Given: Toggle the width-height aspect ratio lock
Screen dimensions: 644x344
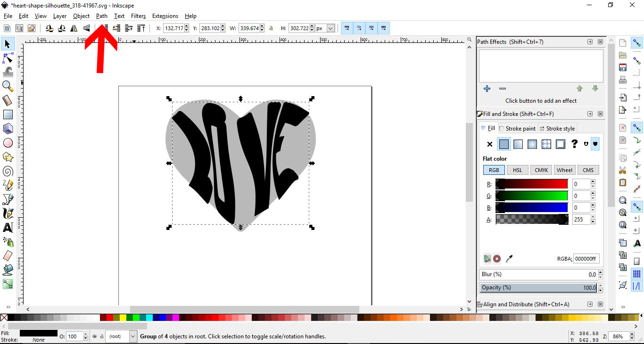Looking at the screenshot, I should [271, 28].
